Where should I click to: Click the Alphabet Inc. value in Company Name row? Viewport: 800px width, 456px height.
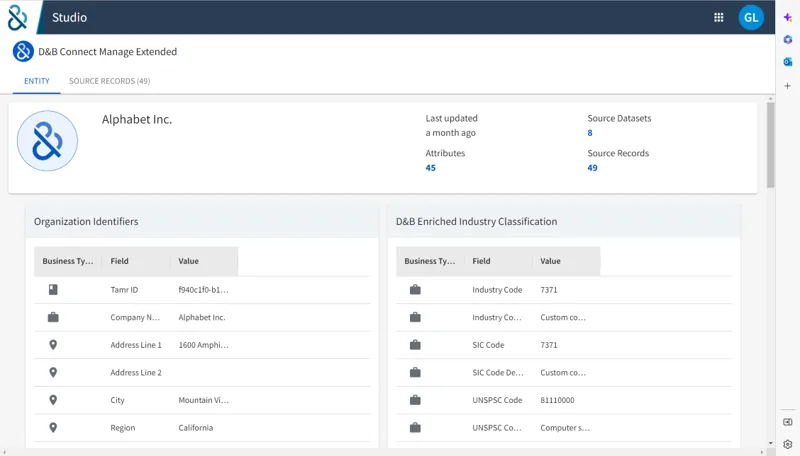[202, 317]
